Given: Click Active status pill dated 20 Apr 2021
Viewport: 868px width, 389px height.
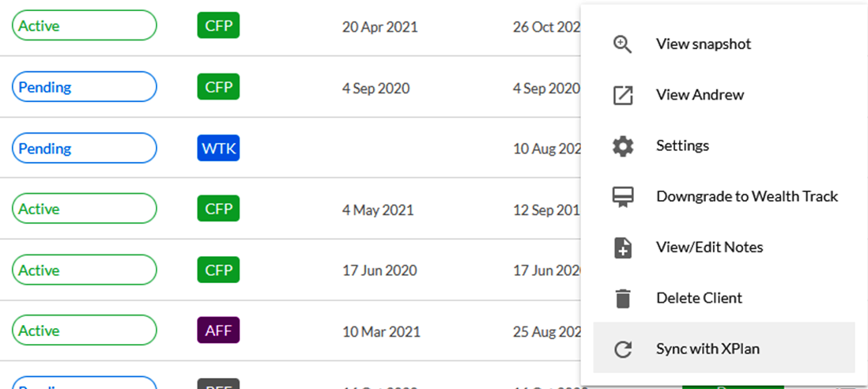Looking at the screenshot, I should point(84,25).
